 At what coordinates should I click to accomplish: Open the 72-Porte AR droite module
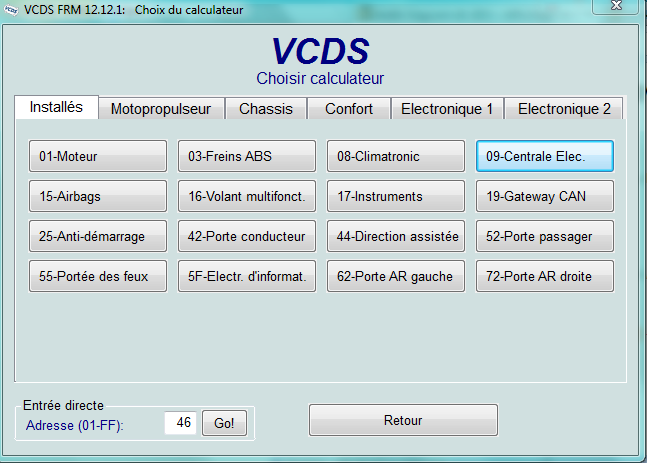pos(545,276)
